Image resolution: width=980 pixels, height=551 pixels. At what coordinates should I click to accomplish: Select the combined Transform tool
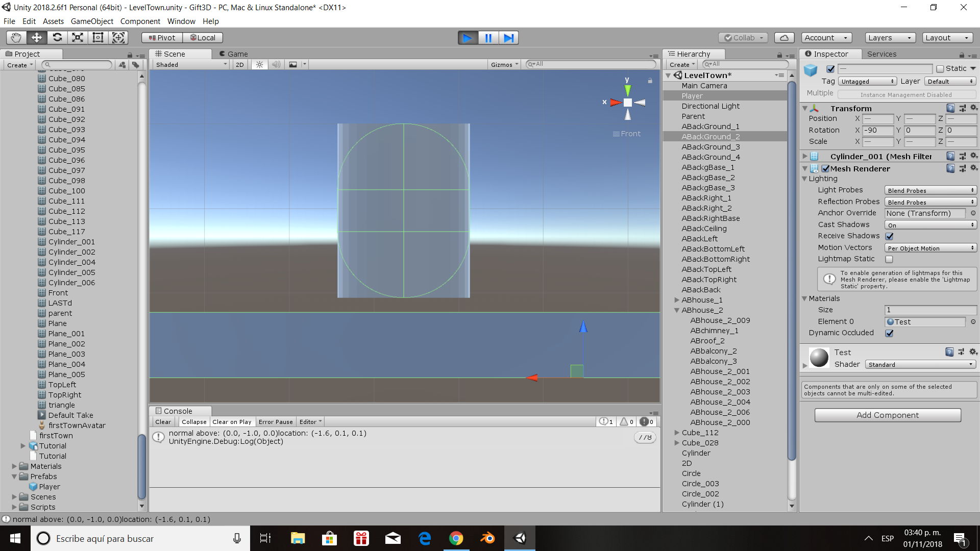118,37
